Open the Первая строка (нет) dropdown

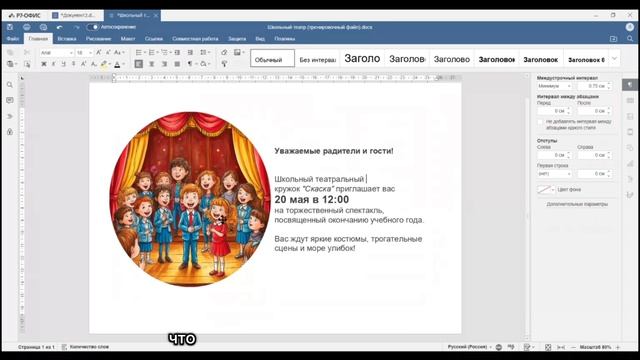tap(554, 174)
